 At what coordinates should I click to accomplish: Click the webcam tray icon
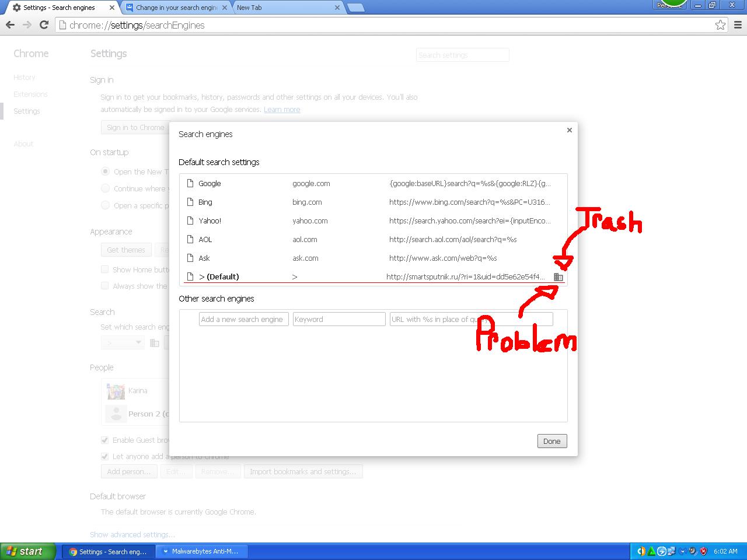coord(693,551)
